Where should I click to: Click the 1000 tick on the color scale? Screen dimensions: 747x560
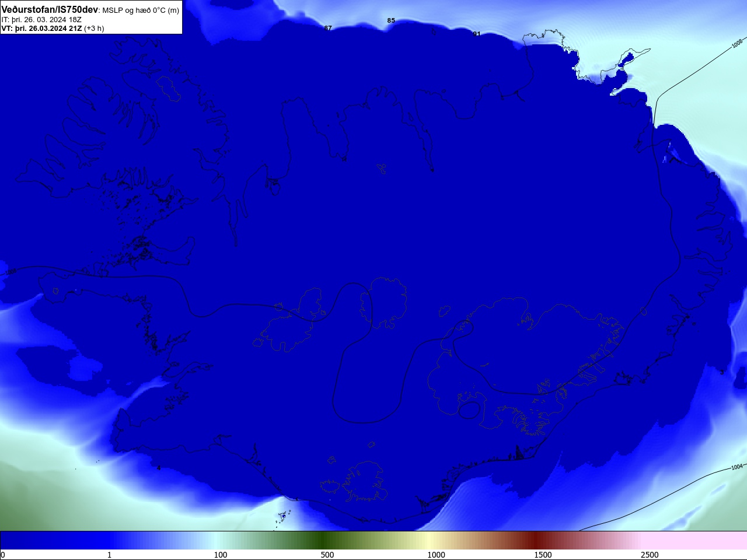coord(437,555)
